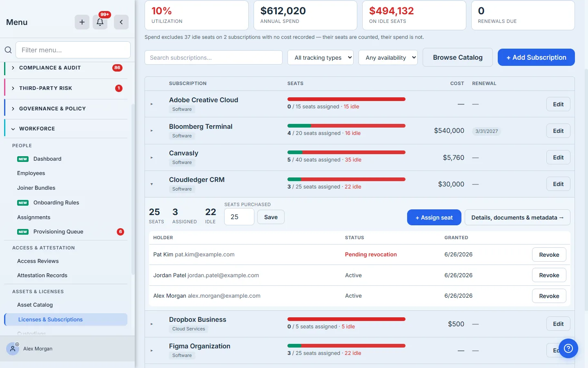Click the Search subscriptions field

[x=214, y=58]
